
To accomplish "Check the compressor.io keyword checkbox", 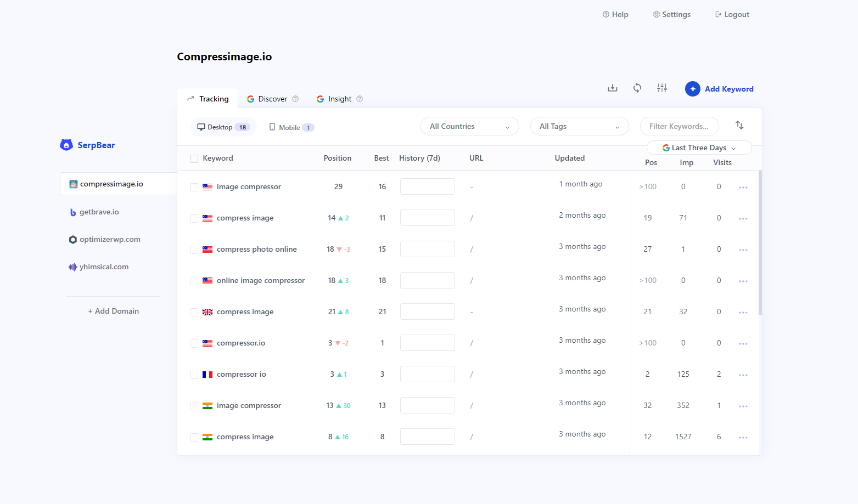I will coord(194,343).
